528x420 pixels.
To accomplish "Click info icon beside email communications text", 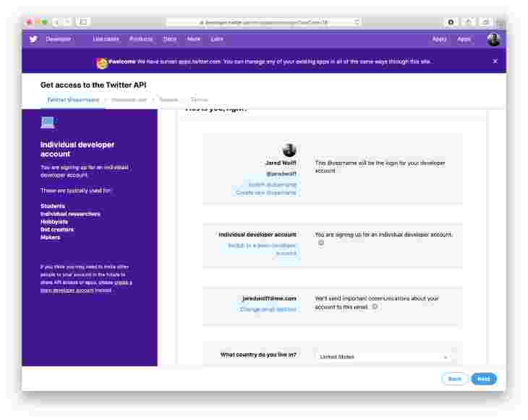I will coord(375,307).
